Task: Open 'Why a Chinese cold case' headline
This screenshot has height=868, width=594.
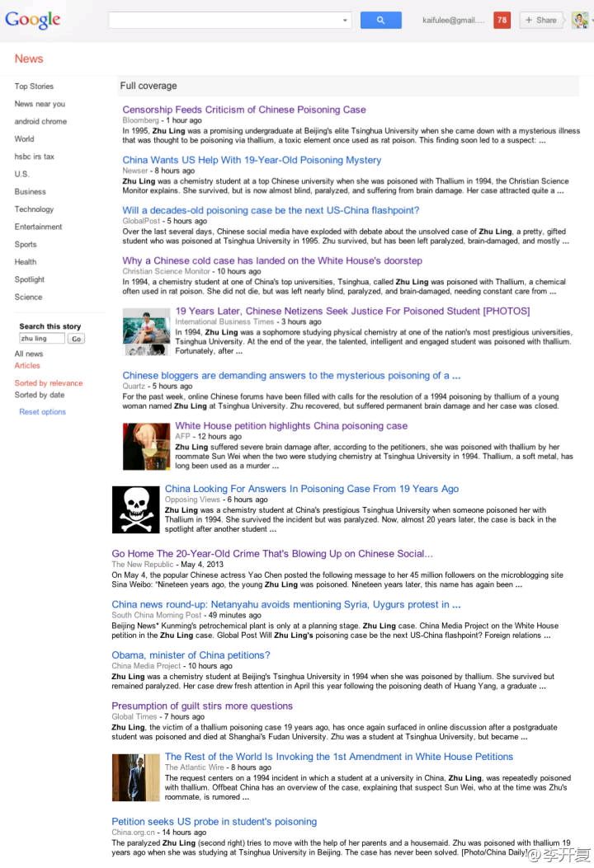Action: (x=272, y=260)
